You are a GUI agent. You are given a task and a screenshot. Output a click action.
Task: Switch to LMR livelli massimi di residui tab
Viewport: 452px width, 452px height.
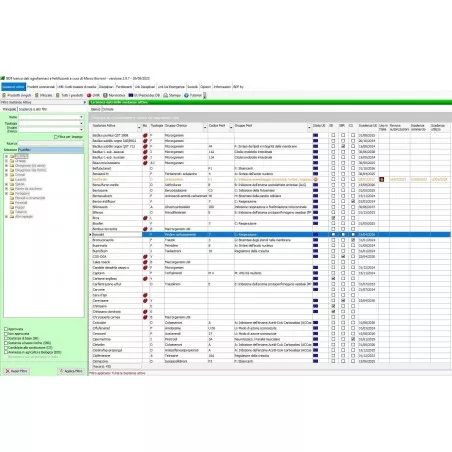(x=77, y=87)
